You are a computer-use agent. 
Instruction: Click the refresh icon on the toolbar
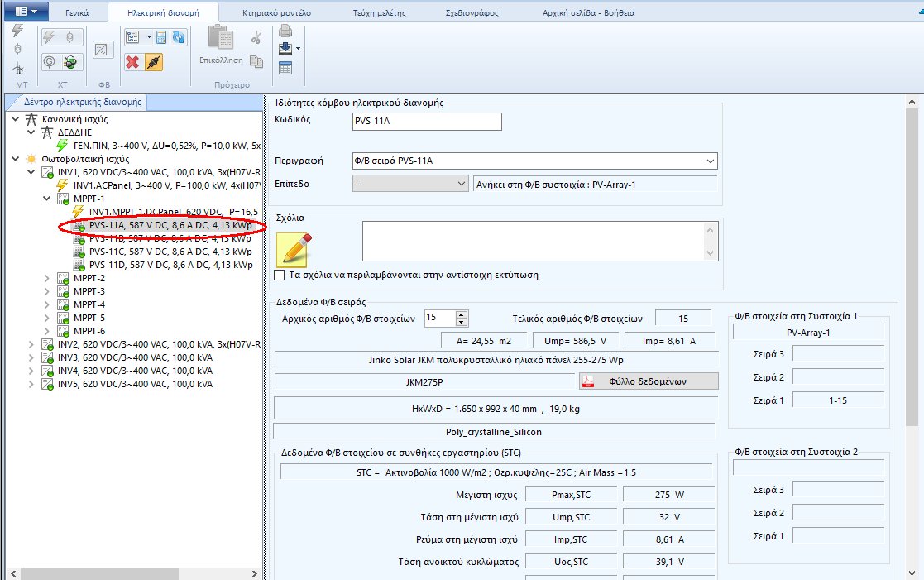(x=179, y=37)
